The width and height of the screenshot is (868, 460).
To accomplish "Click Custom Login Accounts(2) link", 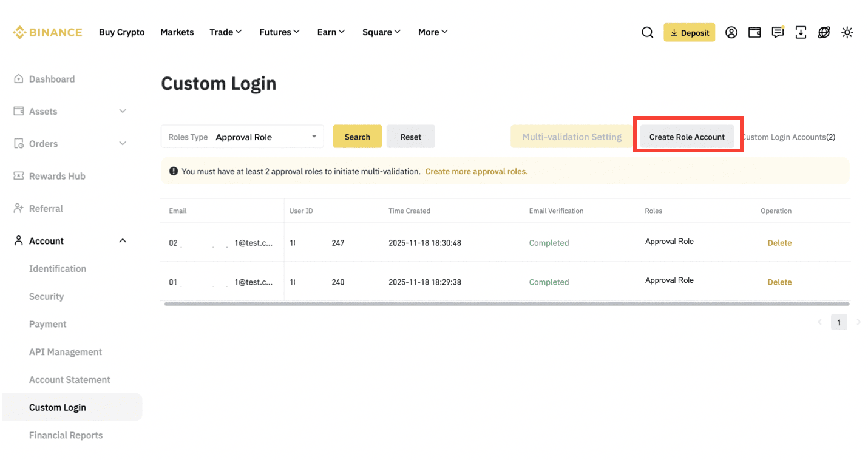I will pos(789,137).
